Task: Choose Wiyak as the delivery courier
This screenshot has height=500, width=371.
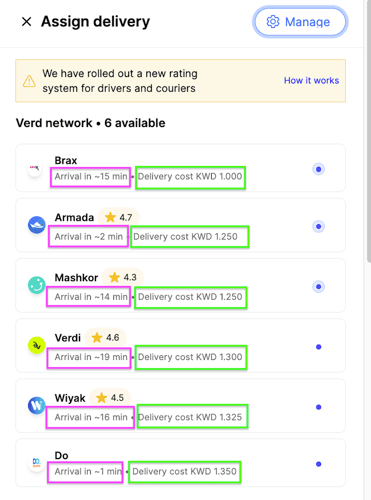Action: coord(318,407)
